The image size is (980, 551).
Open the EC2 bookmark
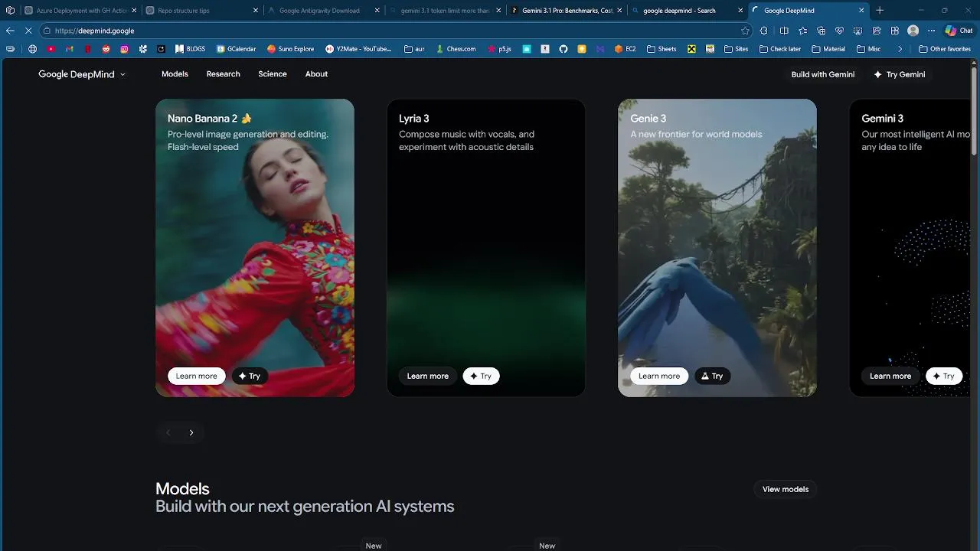625,49
